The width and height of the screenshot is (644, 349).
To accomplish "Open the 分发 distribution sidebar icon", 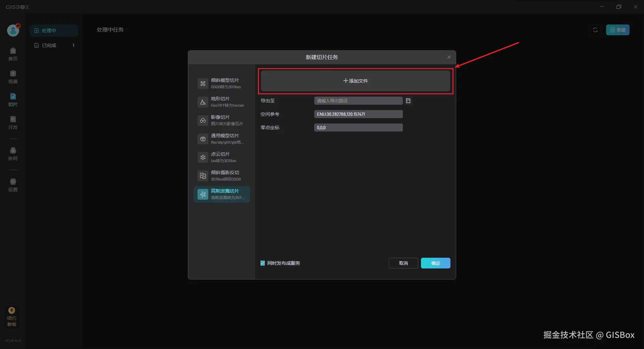I will point(13,122).
